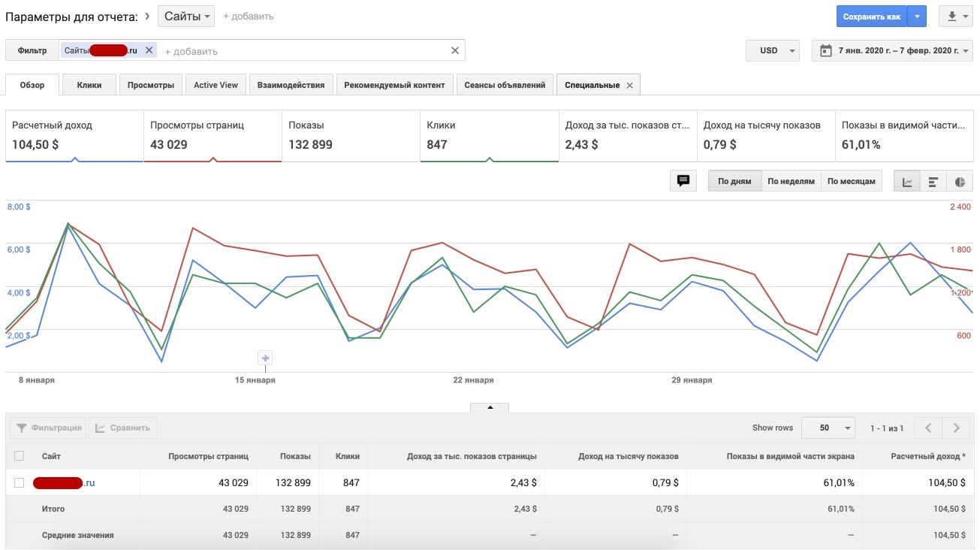Go to next page of table rows
Viewport: 980px width, 550px height.
pos(956,428)
